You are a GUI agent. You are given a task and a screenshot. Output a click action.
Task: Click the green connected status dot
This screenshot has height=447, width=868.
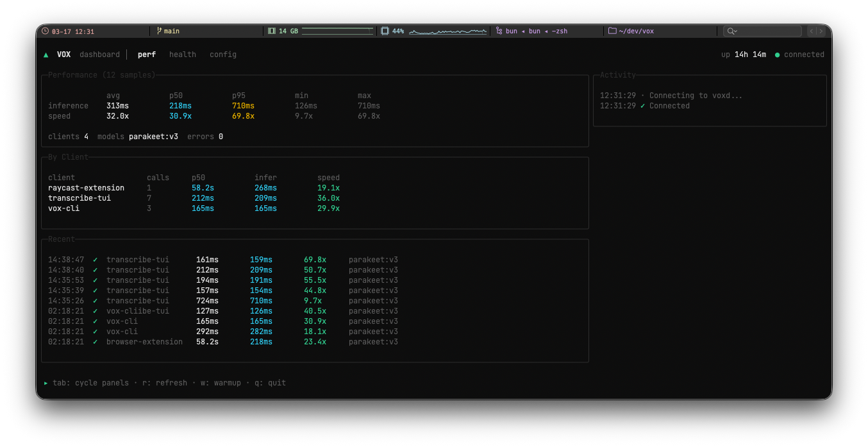click(777, 55)
